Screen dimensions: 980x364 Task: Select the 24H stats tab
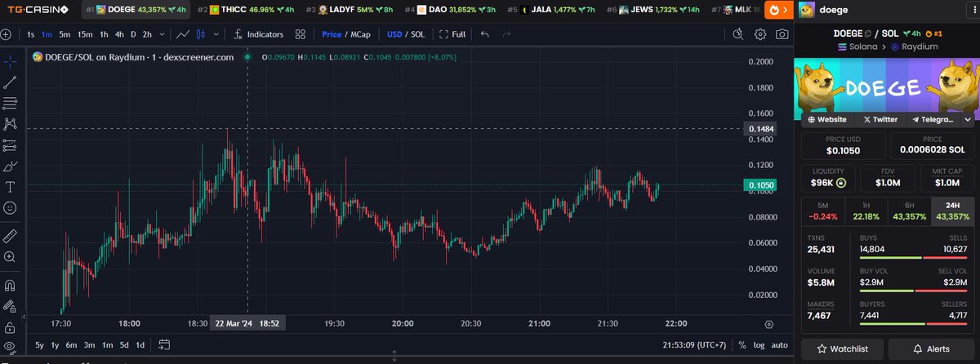(952, 211)
